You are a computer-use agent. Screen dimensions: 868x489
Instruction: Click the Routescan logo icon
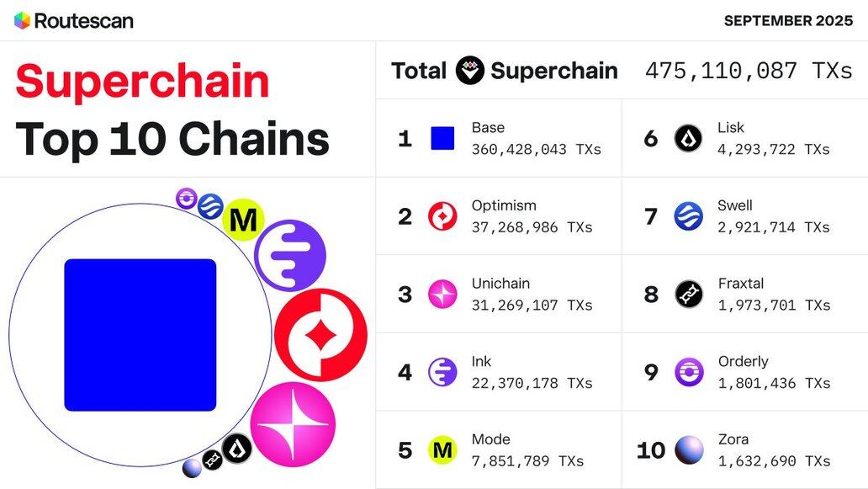click(23, 21)
